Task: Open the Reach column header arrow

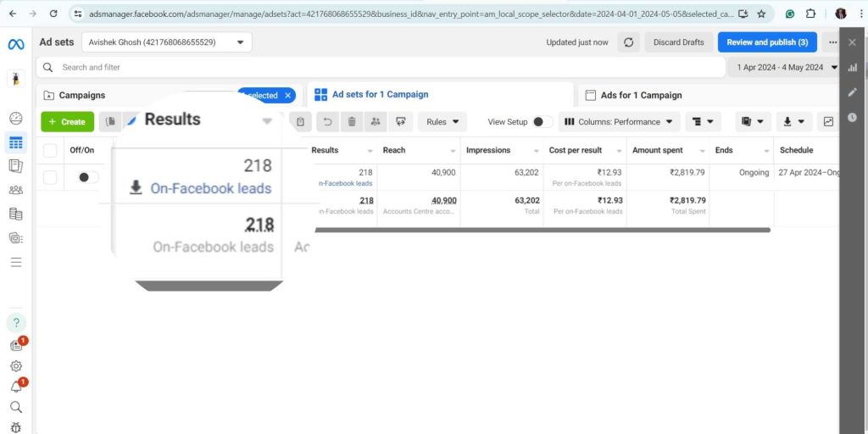Action: [453, 151]
